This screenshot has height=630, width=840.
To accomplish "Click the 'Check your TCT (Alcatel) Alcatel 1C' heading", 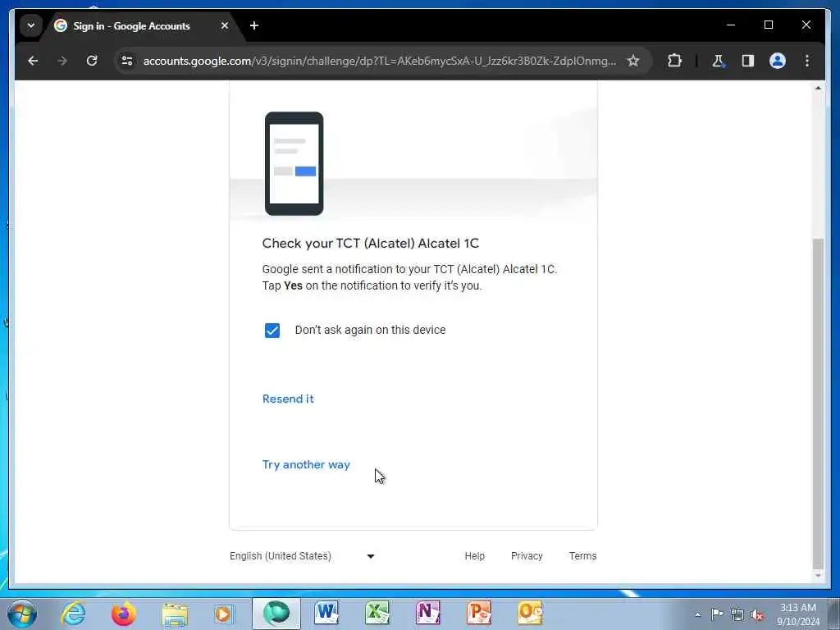I will 370,243.
